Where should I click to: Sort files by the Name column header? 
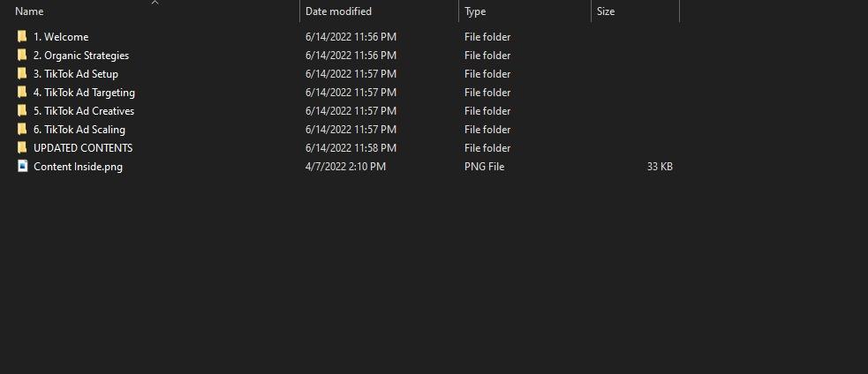click(x=29, y=11)
